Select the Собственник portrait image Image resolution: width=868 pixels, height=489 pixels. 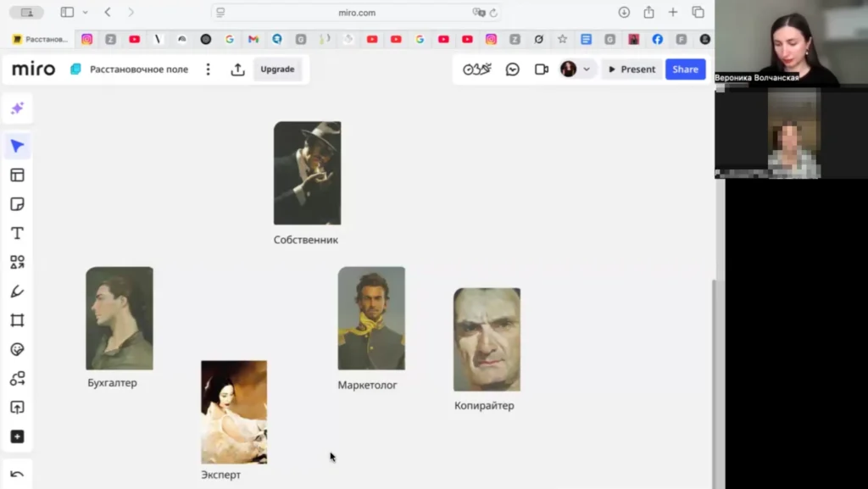[x=307, y=173]
